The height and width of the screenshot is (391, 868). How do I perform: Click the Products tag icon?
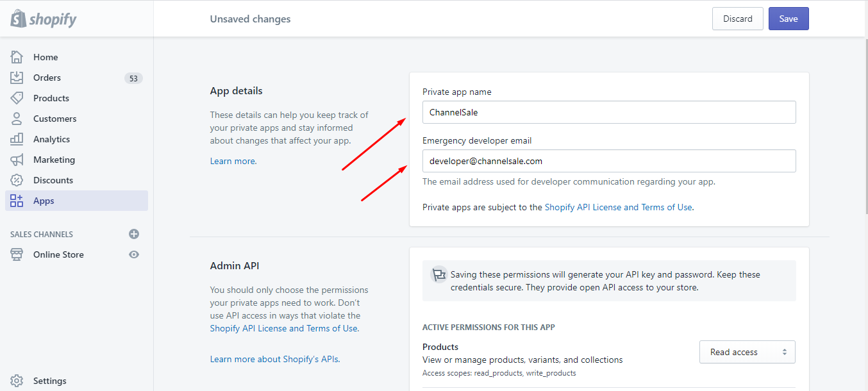17,98
